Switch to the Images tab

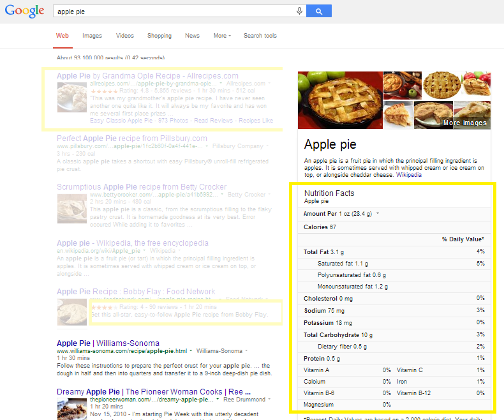92,36
